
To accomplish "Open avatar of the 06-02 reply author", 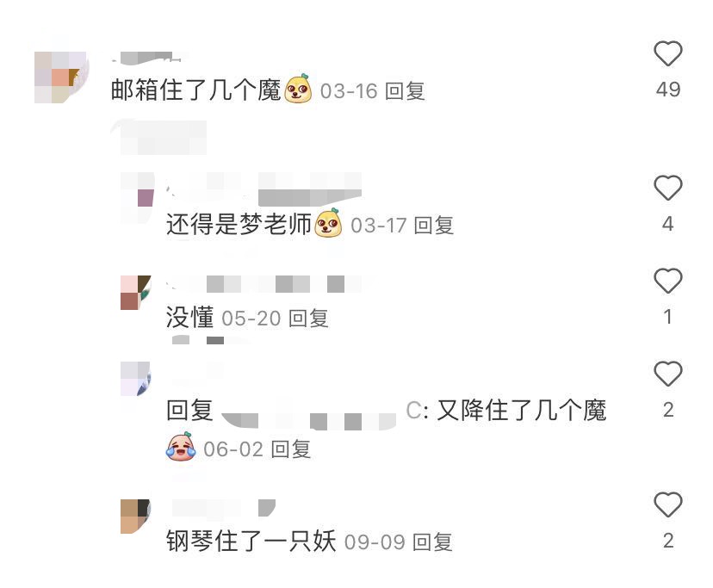I will [x=135, y=379].
